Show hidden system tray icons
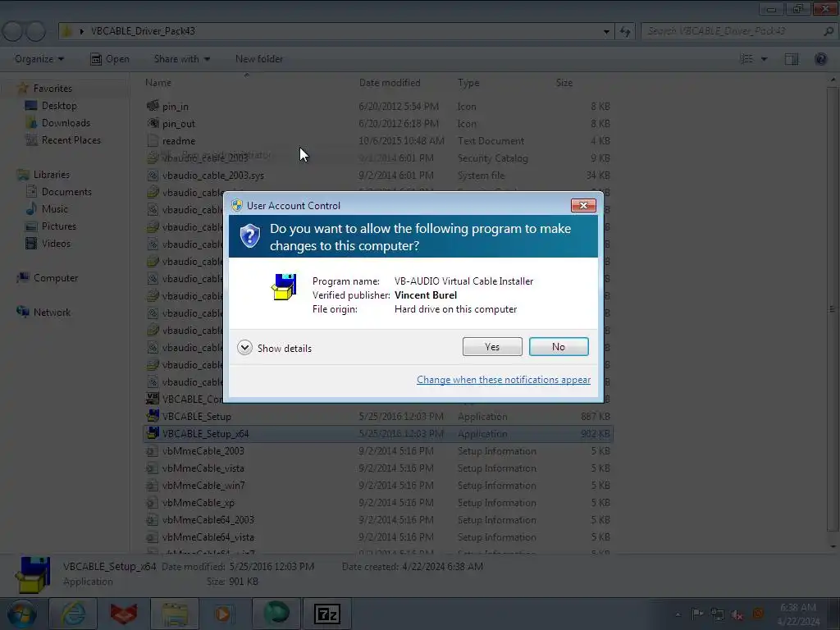 pyautogui.click(x=678, y=614)
